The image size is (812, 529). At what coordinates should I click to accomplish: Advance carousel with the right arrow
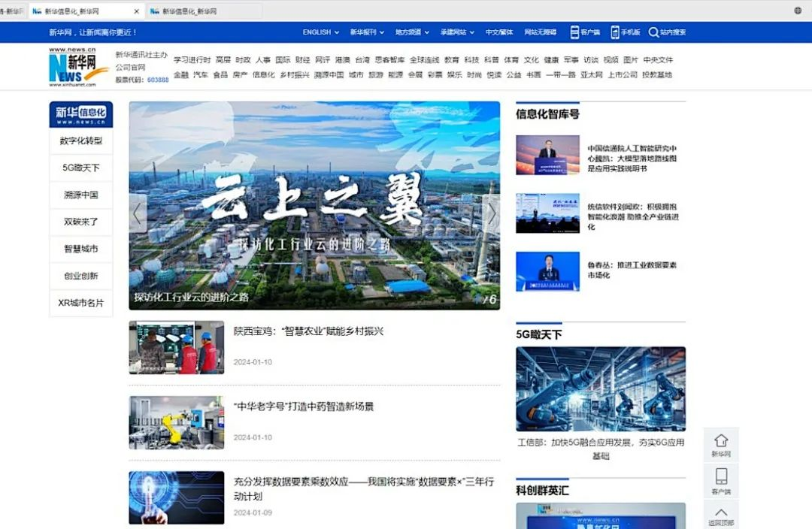492,214
